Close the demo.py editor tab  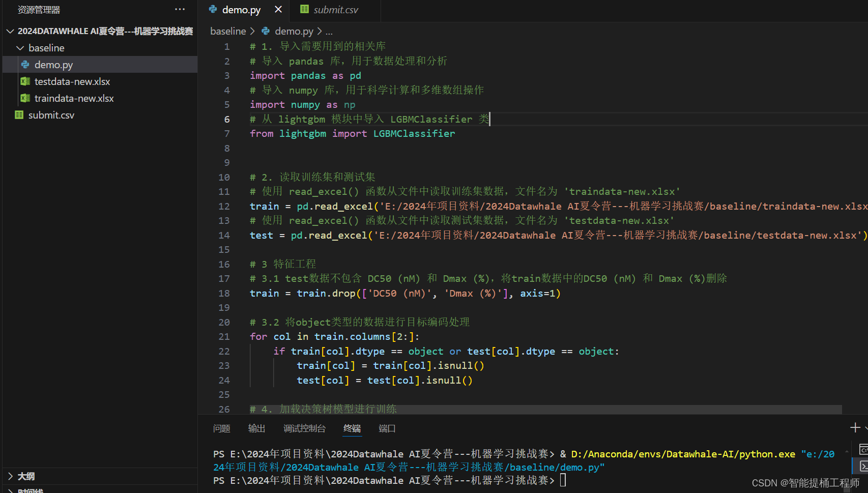coord(278,9)
